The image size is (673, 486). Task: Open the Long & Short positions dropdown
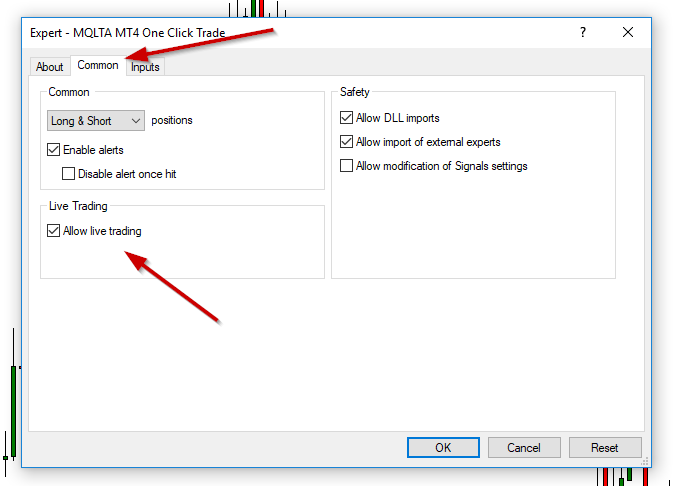pos(96,121)
